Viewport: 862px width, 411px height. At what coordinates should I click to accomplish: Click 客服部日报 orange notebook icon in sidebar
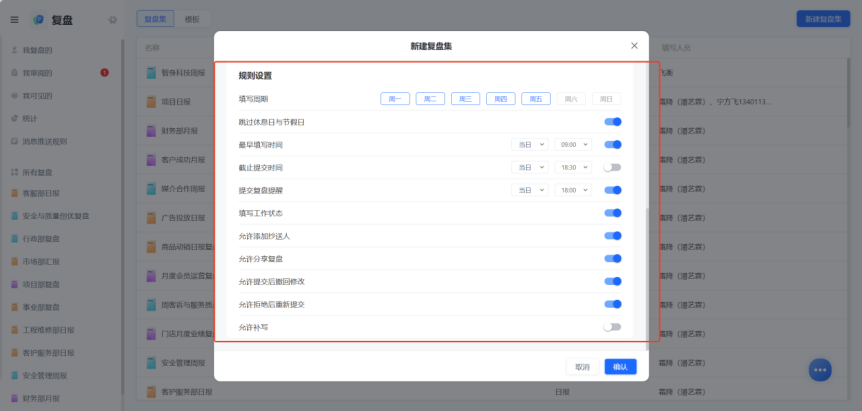pos(15,193)
